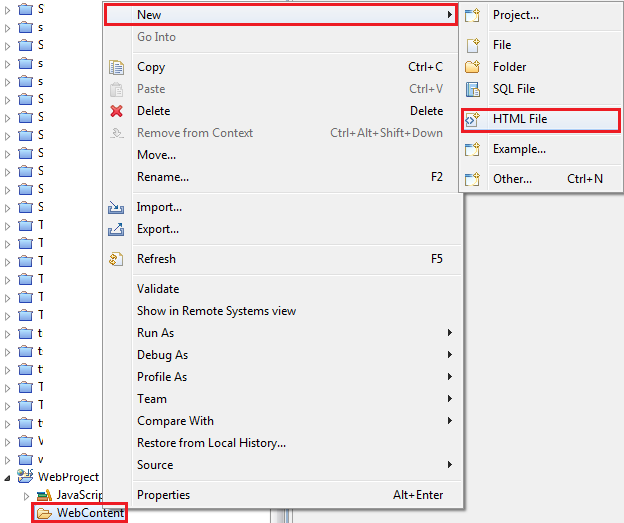Choose Folder from the New submenu
Viewport: 624px width, 523px height.
[540, 67]
